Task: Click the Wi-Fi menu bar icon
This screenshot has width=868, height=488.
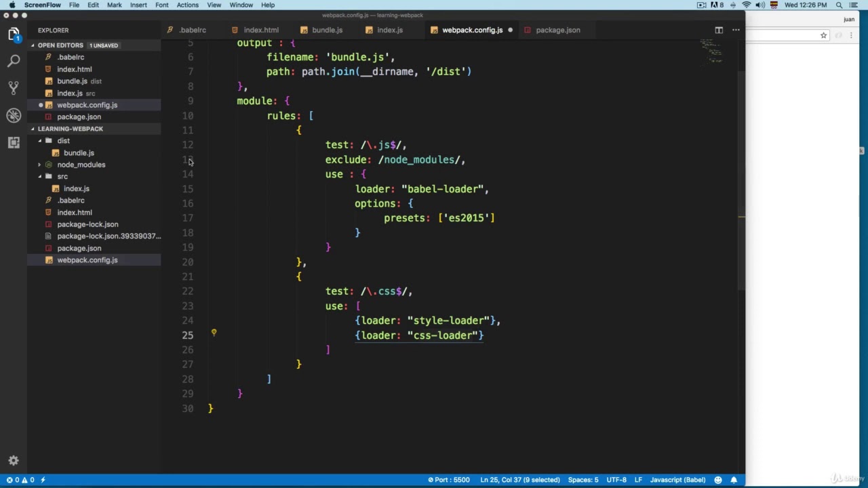Action: [747, 5]
